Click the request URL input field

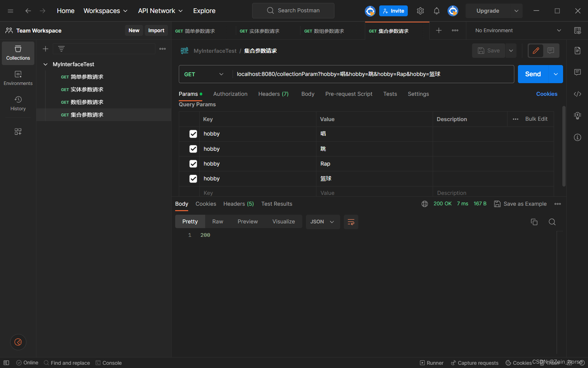click(373, 74)
